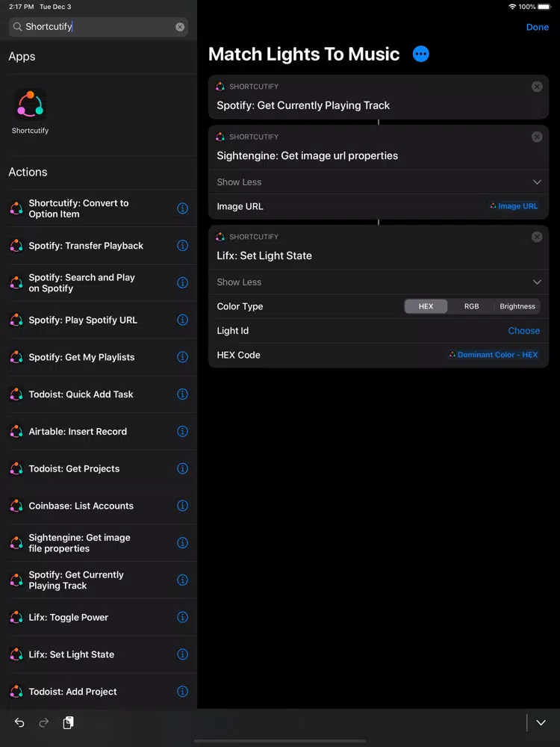Show info for Todoist: Add Project

tap(182, 691)
